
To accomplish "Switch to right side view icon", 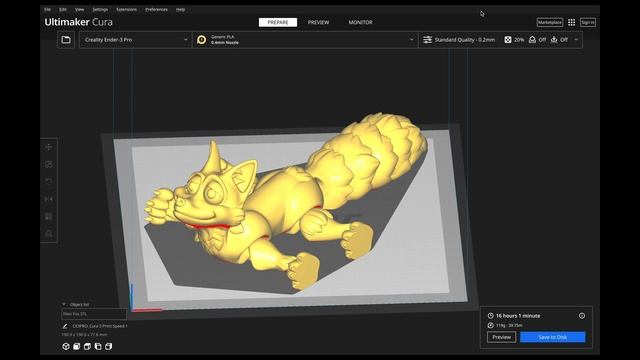I will [x=108, y=346].
